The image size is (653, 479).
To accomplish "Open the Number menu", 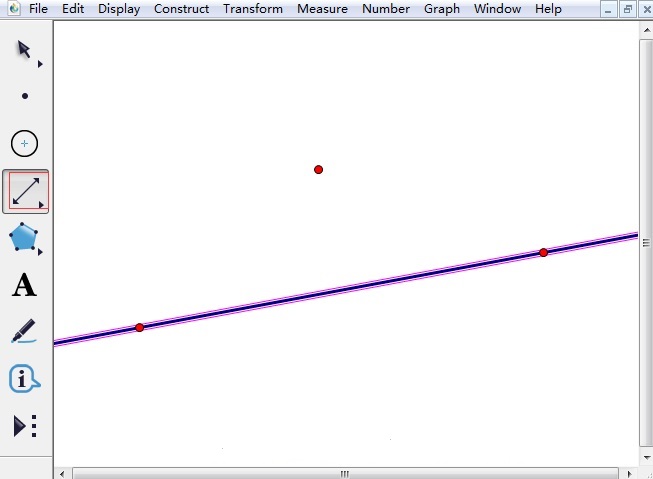I will click(x=386, y=9).
